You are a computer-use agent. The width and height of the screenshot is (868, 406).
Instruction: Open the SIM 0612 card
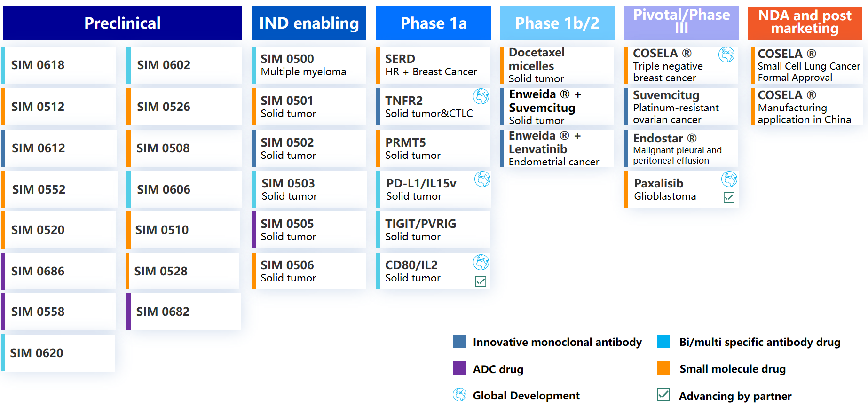(59, 148)
